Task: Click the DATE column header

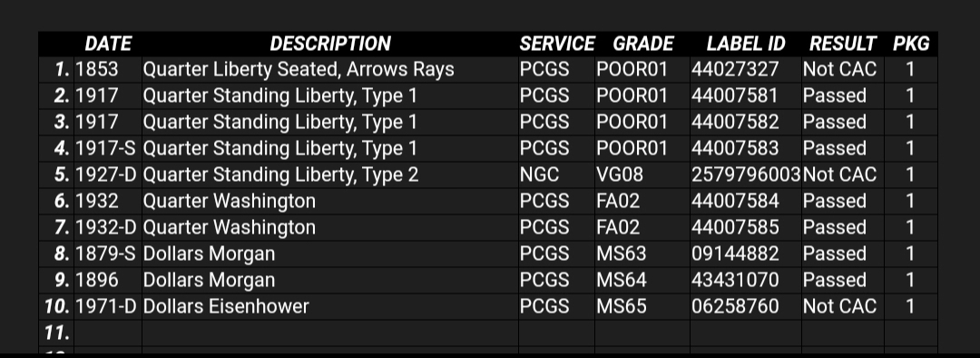Action: click(x=108, y=44)
